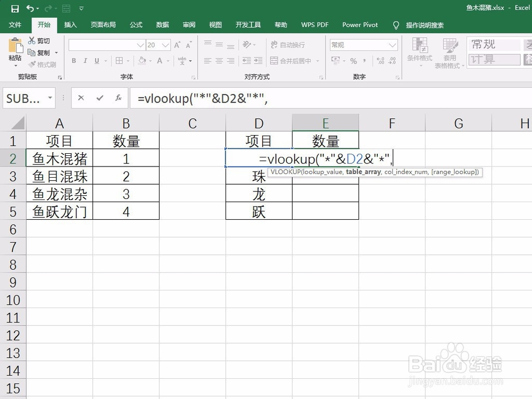The image size is (532, 399).
Task: Activate the Format Painter (格式刷)
Action: [32, 64]
